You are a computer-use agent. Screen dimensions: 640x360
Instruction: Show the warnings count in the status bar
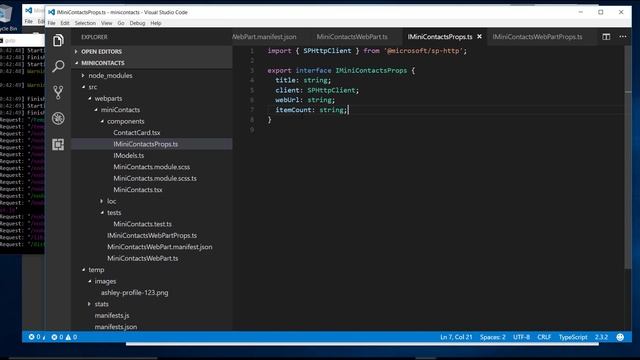71,337
